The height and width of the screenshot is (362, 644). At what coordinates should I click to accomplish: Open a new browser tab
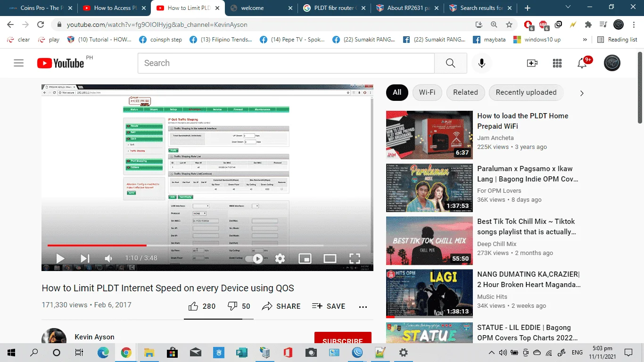[x=528, y=8]
